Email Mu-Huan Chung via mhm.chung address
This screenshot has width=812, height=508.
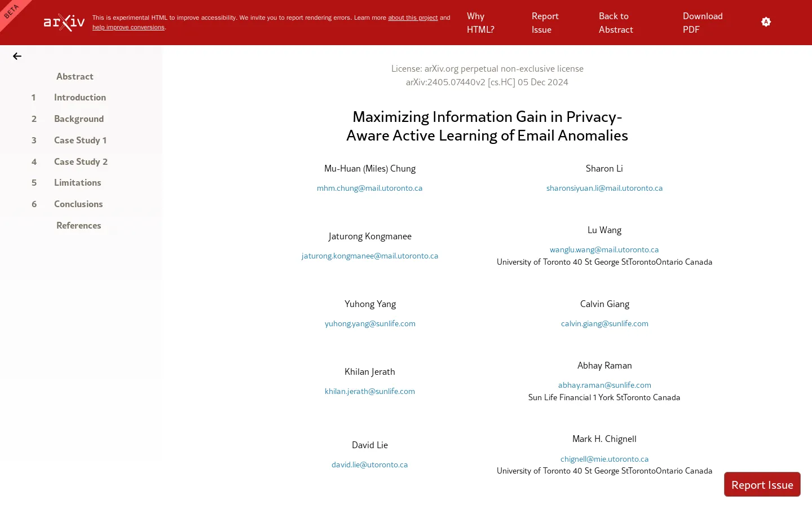tap(369, 188)
